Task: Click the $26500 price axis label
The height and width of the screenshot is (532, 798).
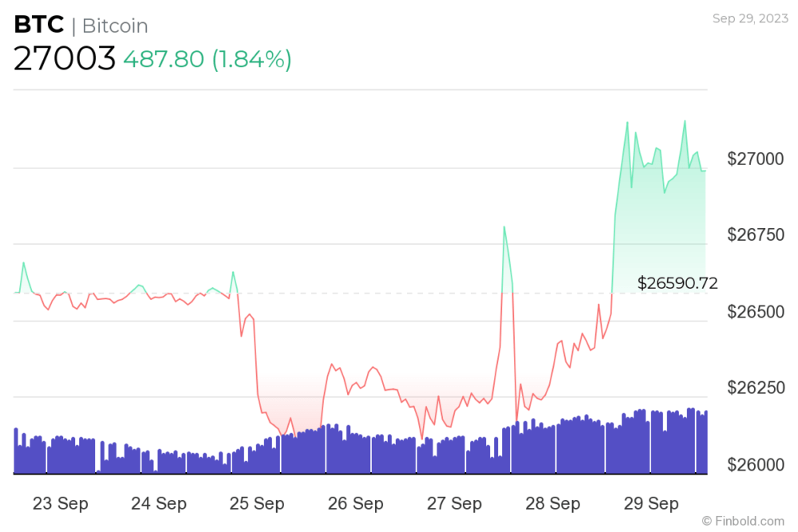Action: click(755, 312)
